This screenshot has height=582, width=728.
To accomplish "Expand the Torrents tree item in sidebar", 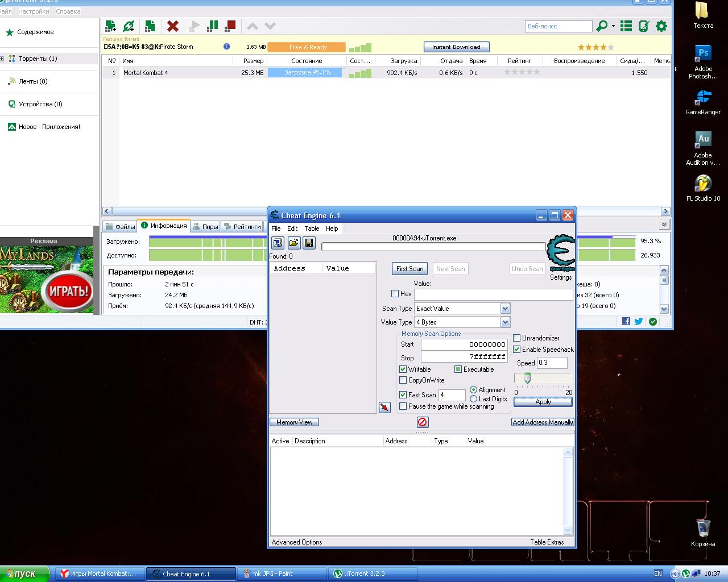I will (2, 59).
